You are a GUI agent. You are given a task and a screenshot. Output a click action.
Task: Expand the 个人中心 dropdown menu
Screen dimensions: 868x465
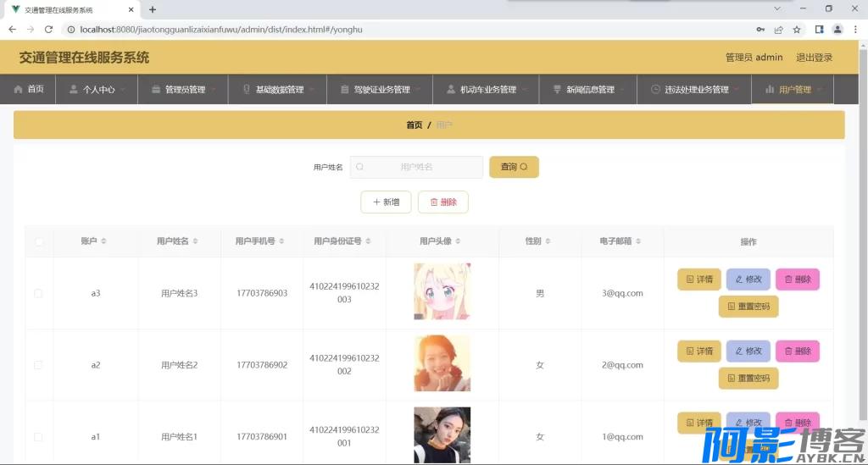(x=97, y=89)
